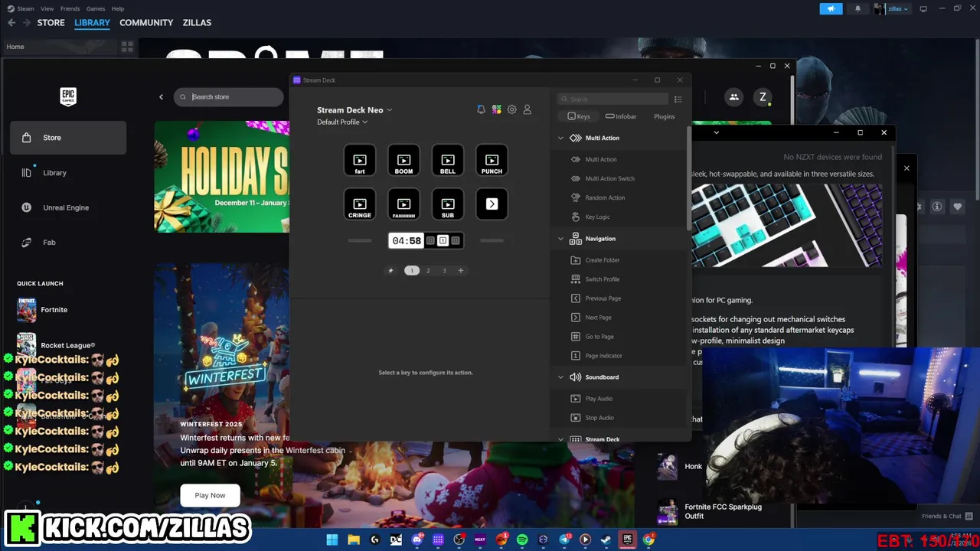Open the Default Profile dropdown
980x551 pixels.
pyautogui.click(x=342, y=122)
